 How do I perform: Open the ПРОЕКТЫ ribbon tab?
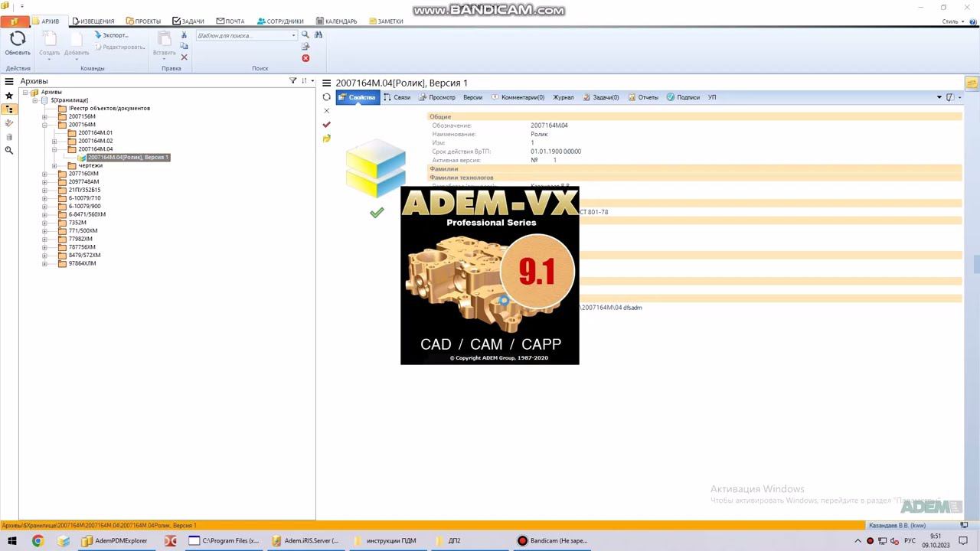click(143, 21)
